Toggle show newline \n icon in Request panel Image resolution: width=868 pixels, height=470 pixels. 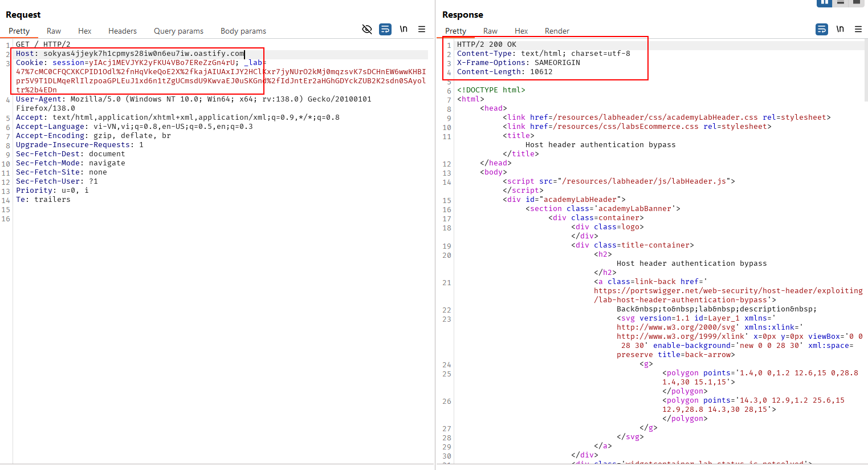pyautogui.click(x=404, y=29)
